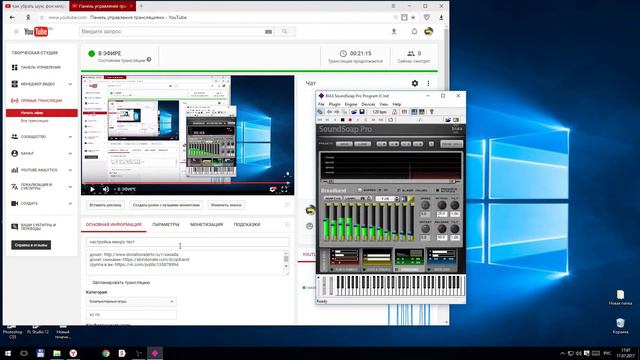Viewport: 640px width, 360px height.
Task: Click the YouTube upload arrow icon
Action: (394, 31)
